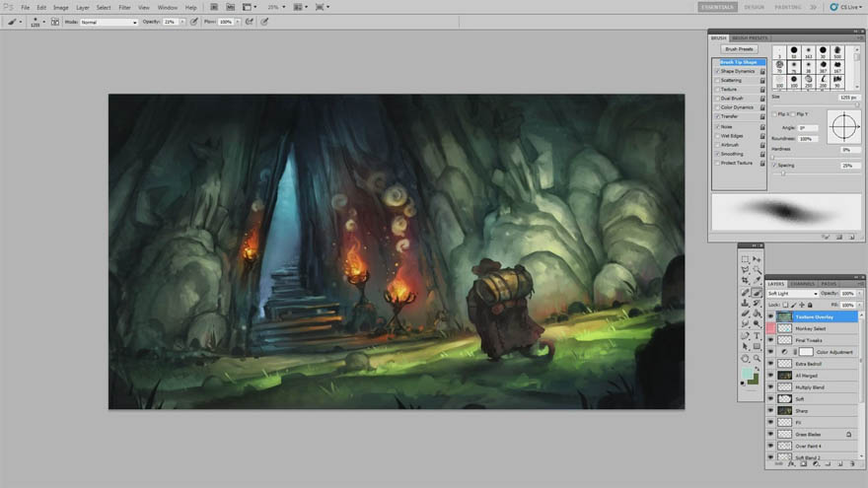868x488 pixels.
Task: Enable the airbrush icon in options bar
Action: pyautogui.click(x=250, y=22)
